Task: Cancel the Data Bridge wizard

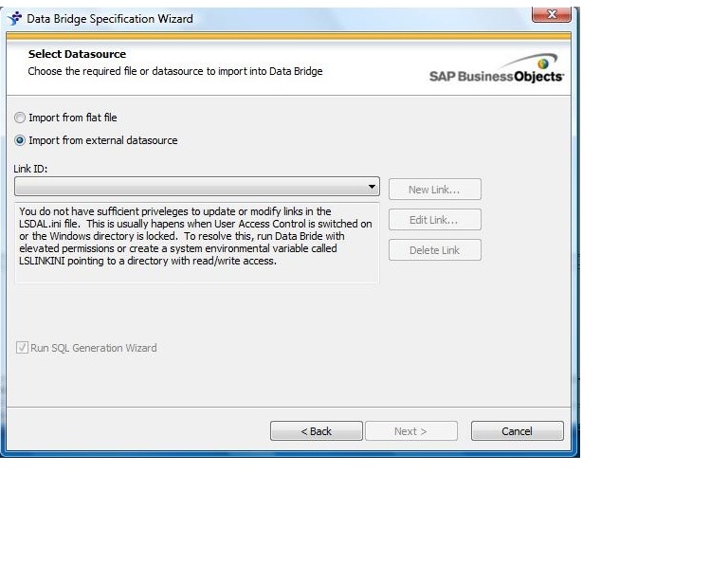Action: pos(518,431)
